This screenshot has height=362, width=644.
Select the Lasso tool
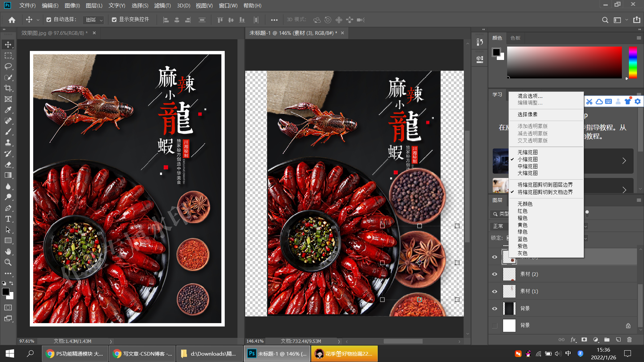pos(8,66)
